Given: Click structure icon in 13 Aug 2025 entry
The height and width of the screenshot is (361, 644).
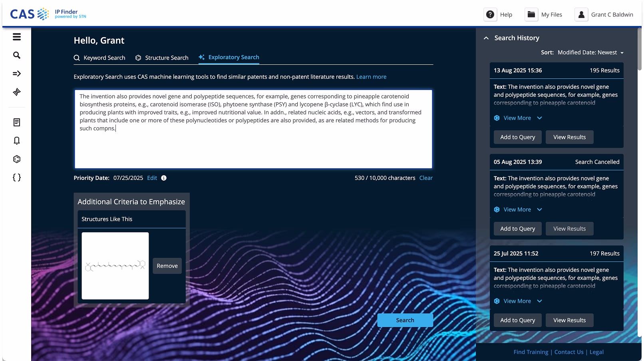Looking at the screenshot, I should (x=497, y=118).
